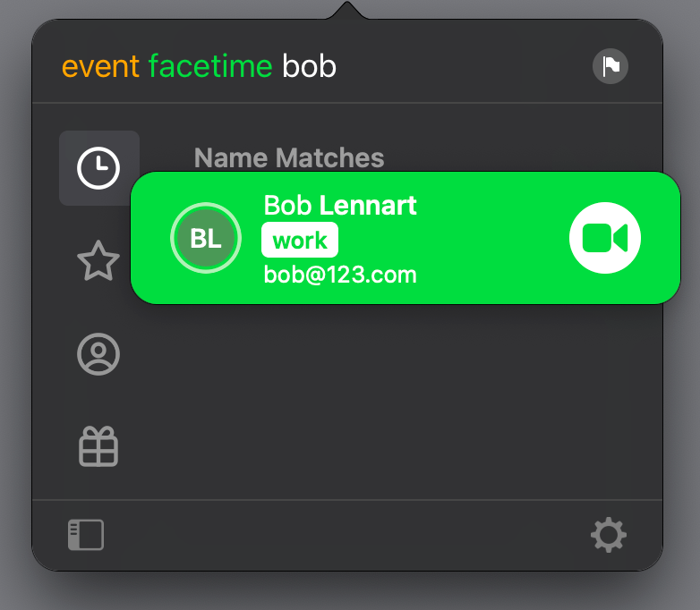Click the bob@123.com email address
Image resolution: width=700 pixels, height=610 pixels.
click(340, 275)
